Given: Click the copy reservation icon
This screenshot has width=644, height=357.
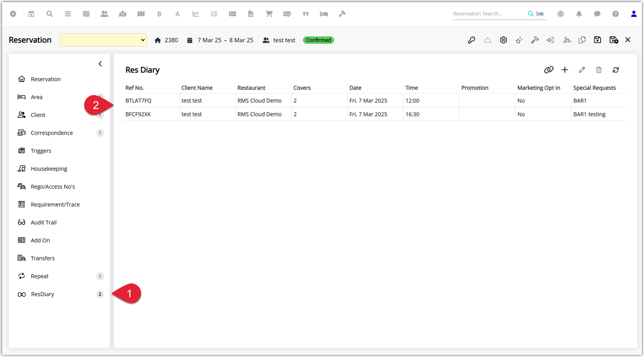Looking at the screenshot, I should [x=582, y=40].
